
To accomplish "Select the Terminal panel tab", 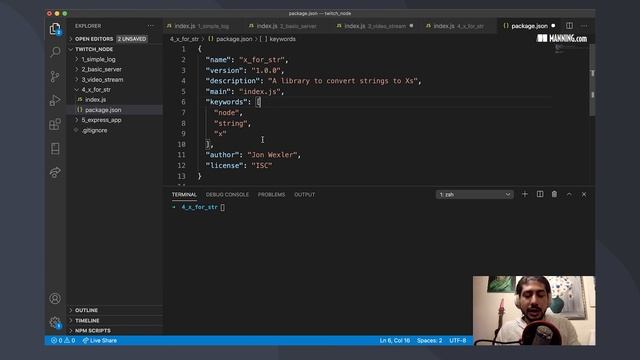I will (x=184, y=195).
